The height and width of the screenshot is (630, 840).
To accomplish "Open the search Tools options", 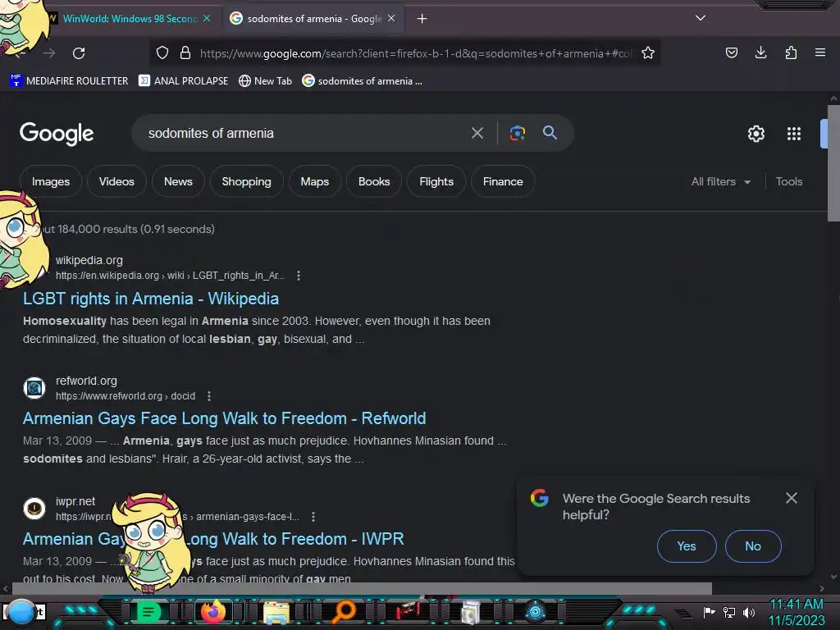I will 788,181.
